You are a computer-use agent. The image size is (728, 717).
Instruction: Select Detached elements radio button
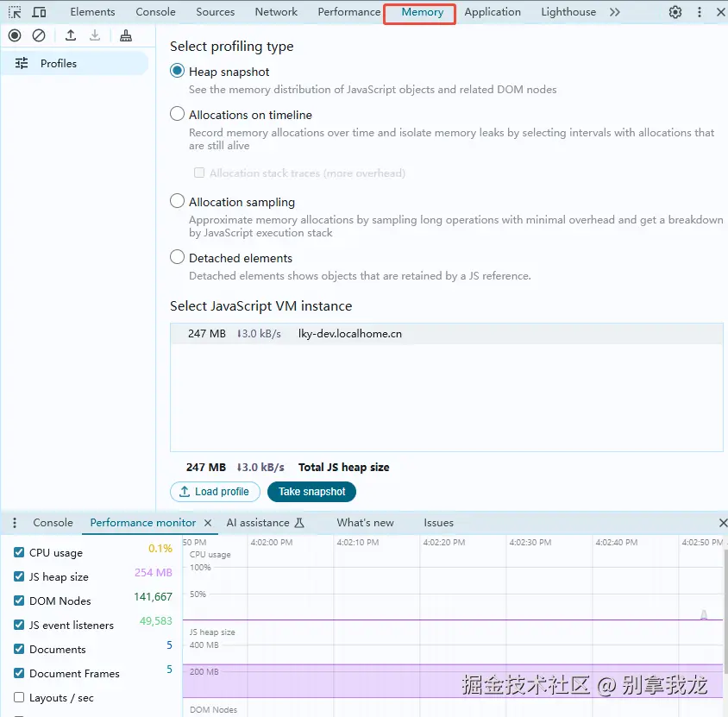click(177, 257)
